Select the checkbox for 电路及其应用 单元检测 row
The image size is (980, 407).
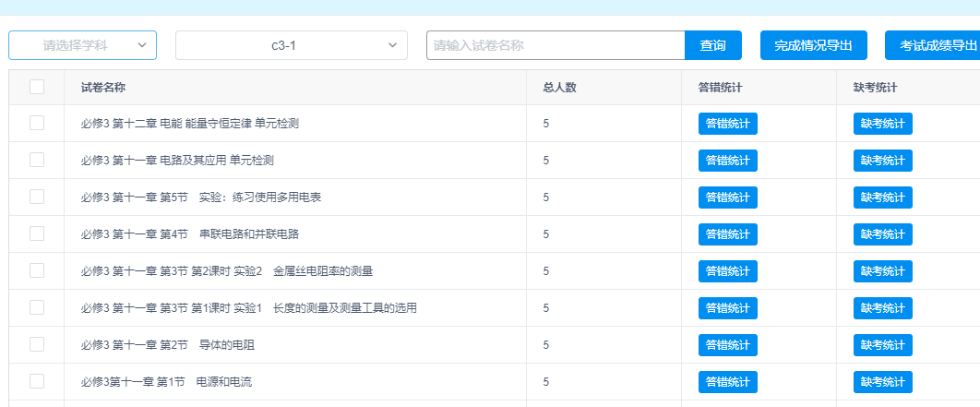tap(37, 160)
